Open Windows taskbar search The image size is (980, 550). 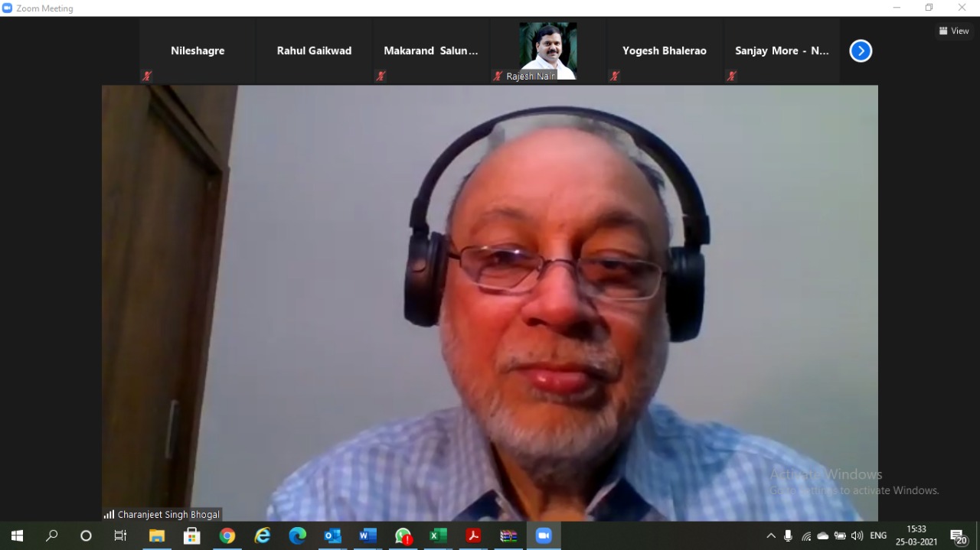tap(51, 535)
